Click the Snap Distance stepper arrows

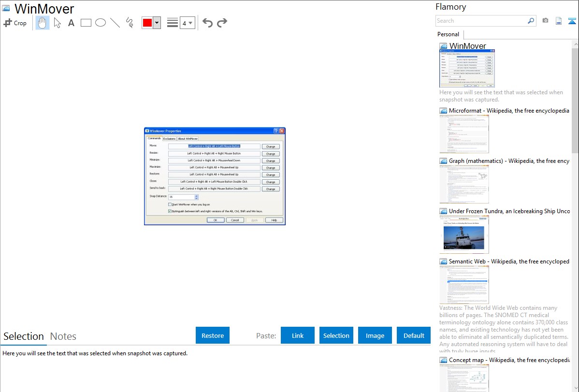point(196,197)
